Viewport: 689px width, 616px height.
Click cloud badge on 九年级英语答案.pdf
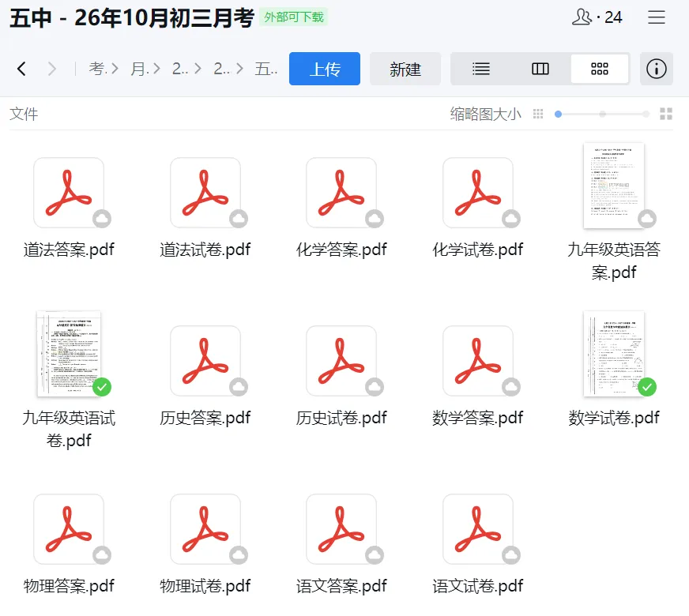pyautogui.click(x=647, y=219)
